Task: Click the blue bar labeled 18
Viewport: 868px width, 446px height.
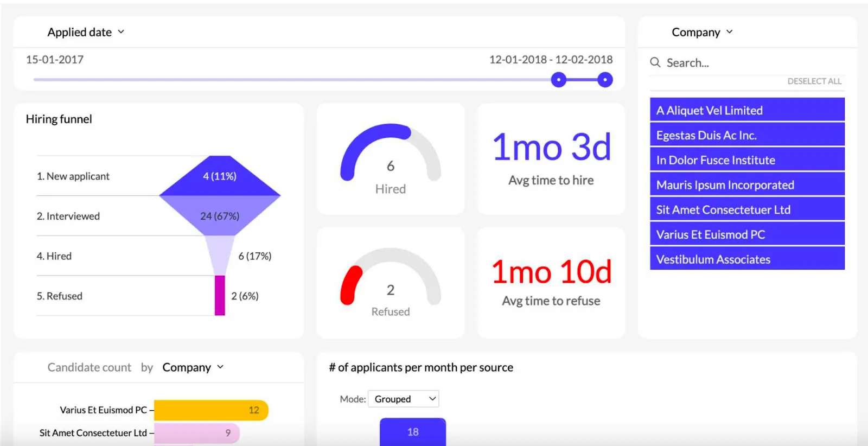Action: [413, 432]
